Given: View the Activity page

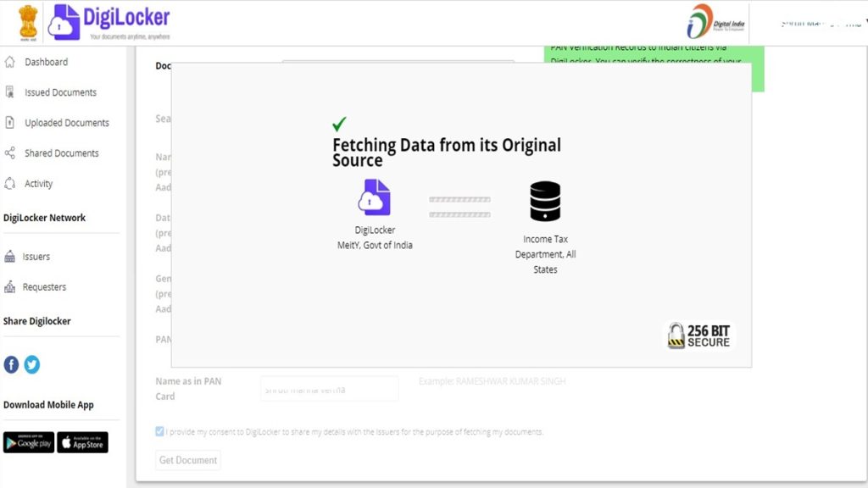Looking at the screenshot, I should [x=38, y=184].
